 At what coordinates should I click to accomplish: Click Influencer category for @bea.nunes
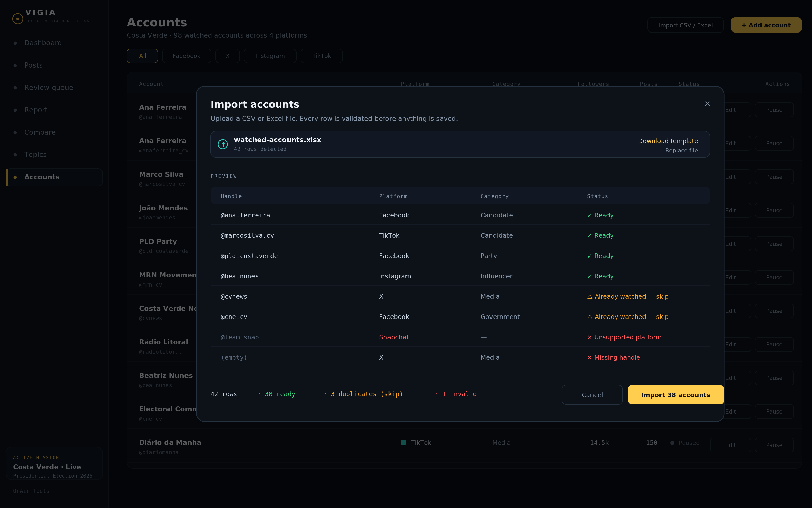coord(496,276)
